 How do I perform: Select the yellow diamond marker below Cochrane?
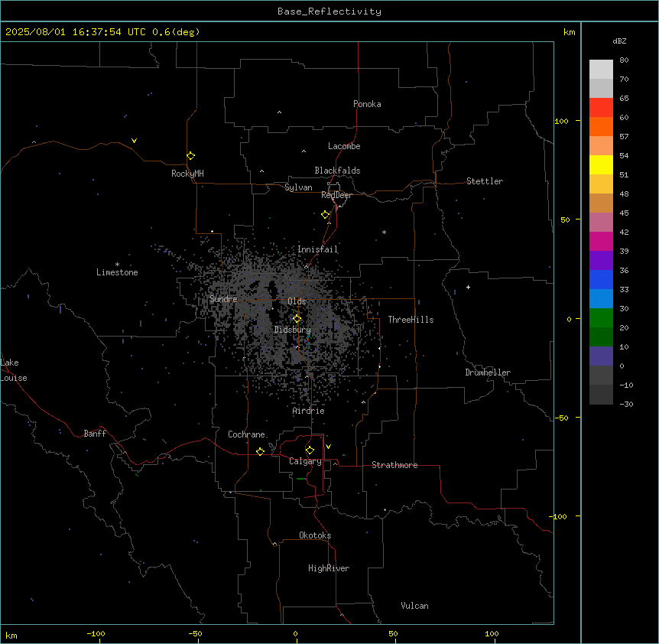click(x=260, y=451)
